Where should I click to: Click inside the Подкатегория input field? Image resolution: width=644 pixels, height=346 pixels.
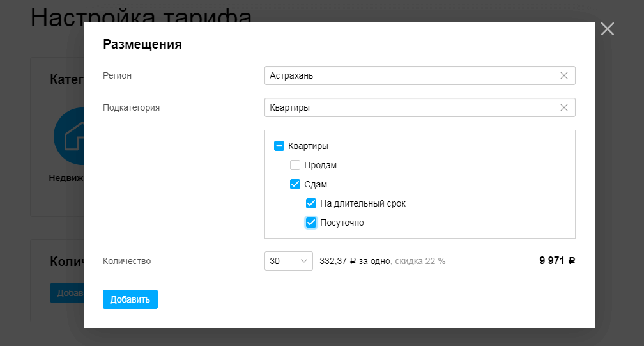click(x=409, y=107)
